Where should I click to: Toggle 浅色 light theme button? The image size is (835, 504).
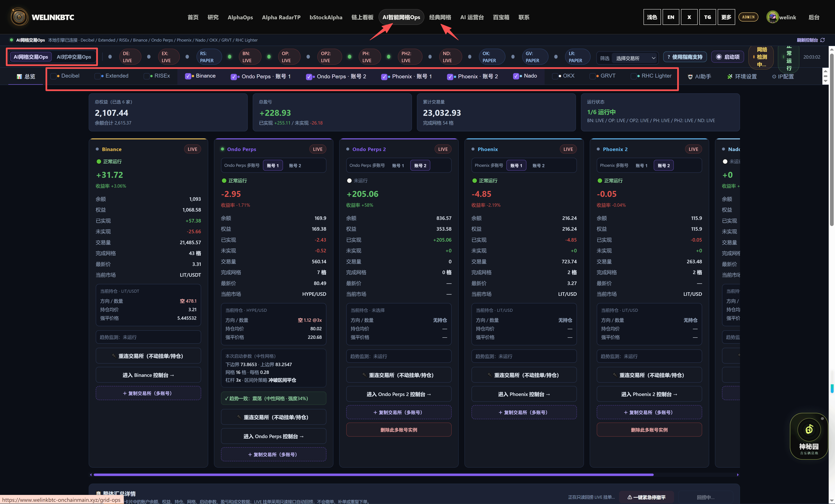pos(652,17)
